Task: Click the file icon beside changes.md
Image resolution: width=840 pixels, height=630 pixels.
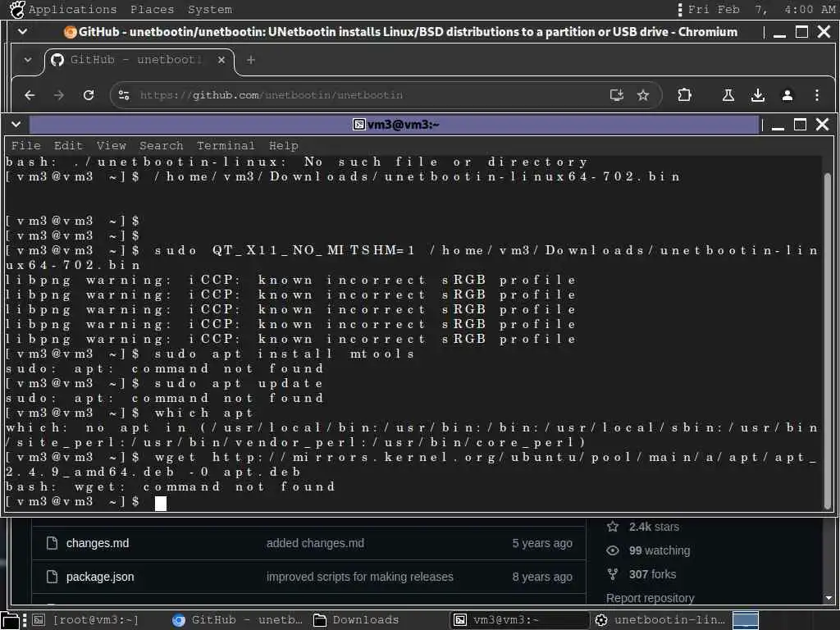Action: [52, 543]
